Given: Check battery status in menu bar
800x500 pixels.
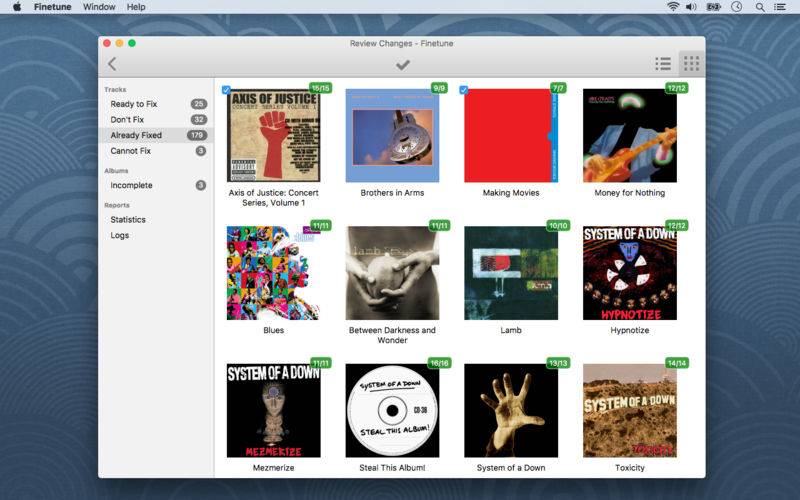Looking at the screenshot, I should pos(713,7).
